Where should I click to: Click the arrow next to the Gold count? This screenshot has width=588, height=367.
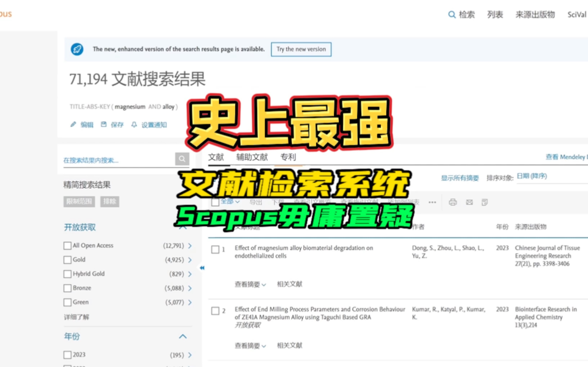click(190, 260)
